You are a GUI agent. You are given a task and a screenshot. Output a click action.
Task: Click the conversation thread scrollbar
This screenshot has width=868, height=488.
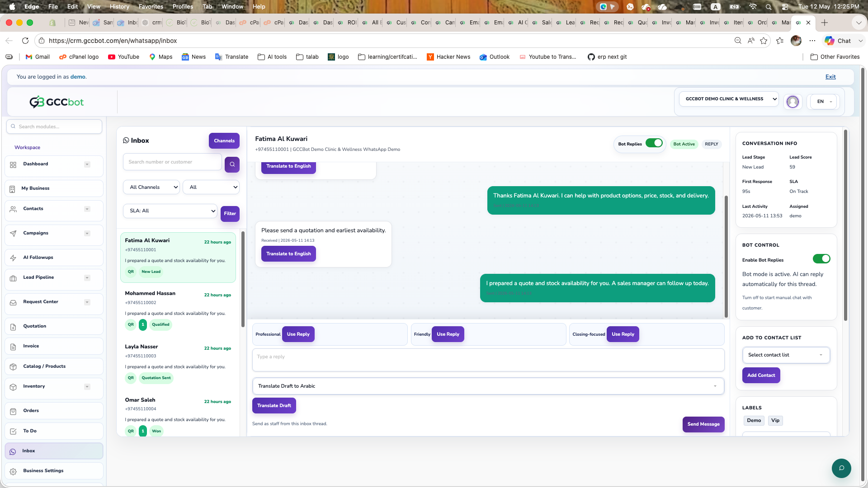[726, 257]
